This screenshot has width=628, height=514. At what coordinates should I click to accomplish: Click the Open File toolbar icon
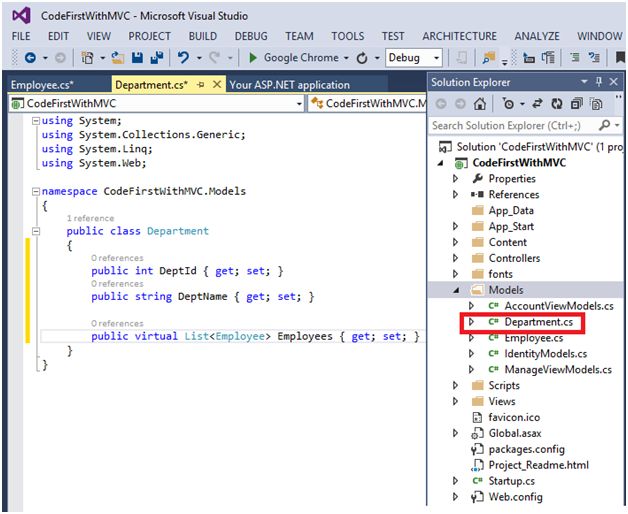117,58
